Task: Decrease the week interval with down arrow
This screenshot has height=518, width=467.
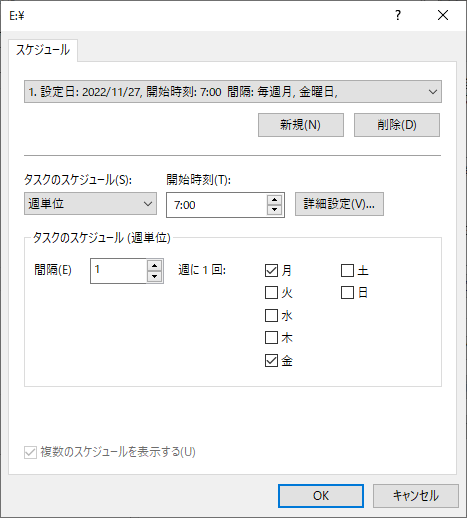Action: pyautogui.click(x=154, y=276)
